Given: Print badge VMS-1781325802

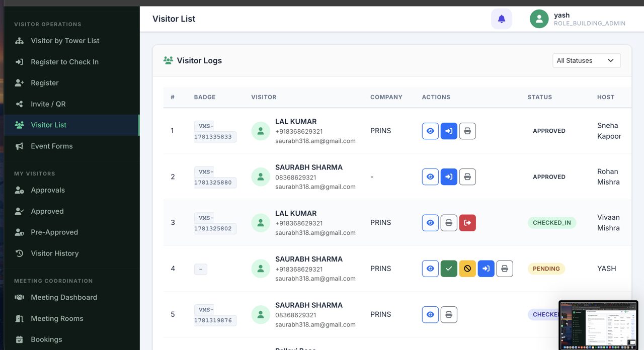Looking at the screenshot, I should (x=449, y=223).
